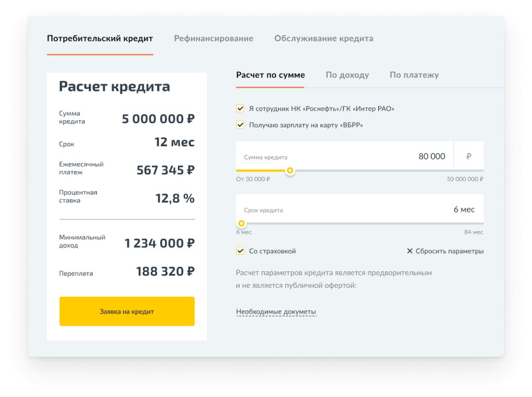532x397 pixels.
Task: Toggle Роснефть/Интер РАО employee checkbox
Action: coord(240,109)
